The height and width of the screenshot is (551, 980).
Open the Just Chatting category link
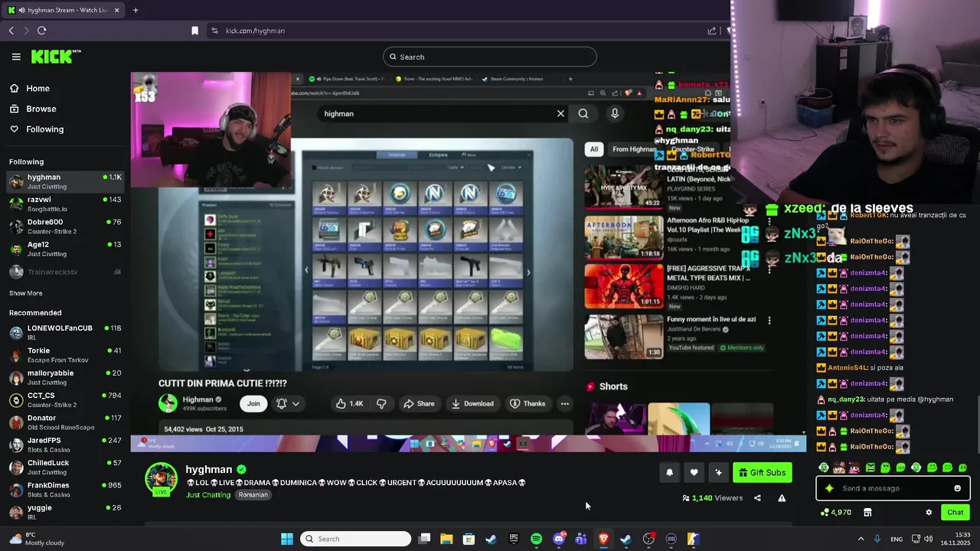click(x=208, y=495)
